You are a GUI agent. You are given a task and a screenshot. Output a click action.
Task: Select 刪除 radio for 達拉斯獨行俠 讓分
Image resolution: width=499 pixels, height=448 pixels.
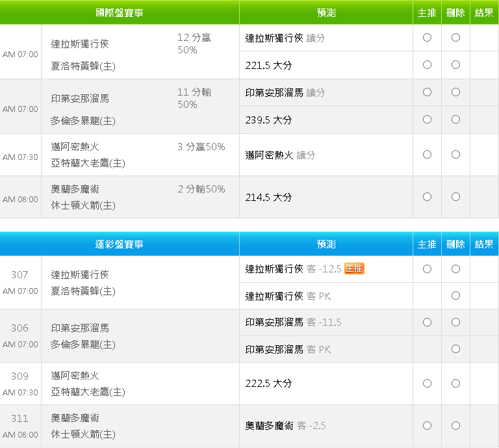[x=455, y=38]
